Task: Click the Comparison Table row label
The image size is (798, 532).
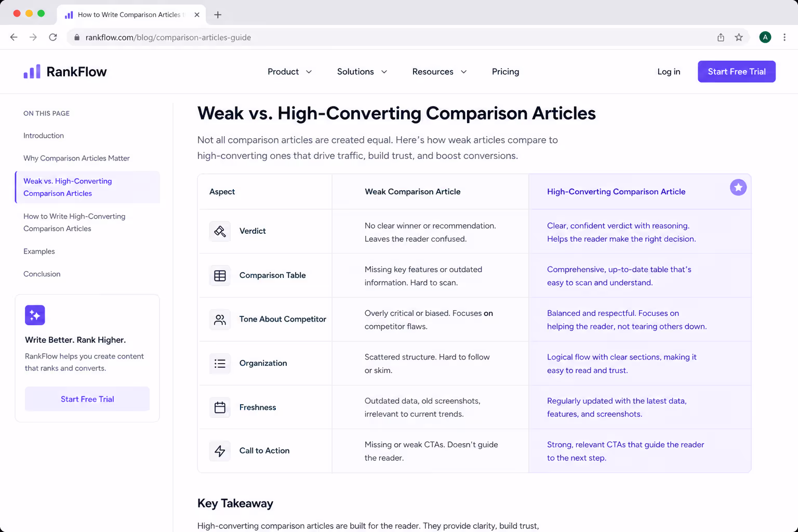Action: tap(272, 275)
